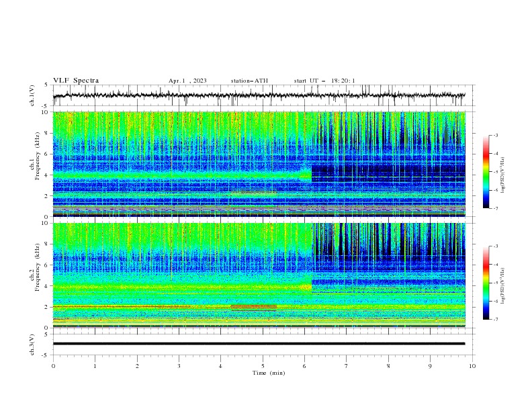This screenshot has width=532, height=411.
Task: Click time axis tick label "5"
Action: coord(263,366)
